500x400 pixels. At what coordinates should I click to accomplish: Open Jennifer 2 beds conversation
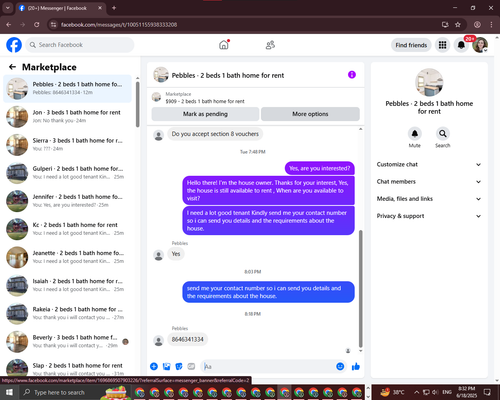pos(67,201)
